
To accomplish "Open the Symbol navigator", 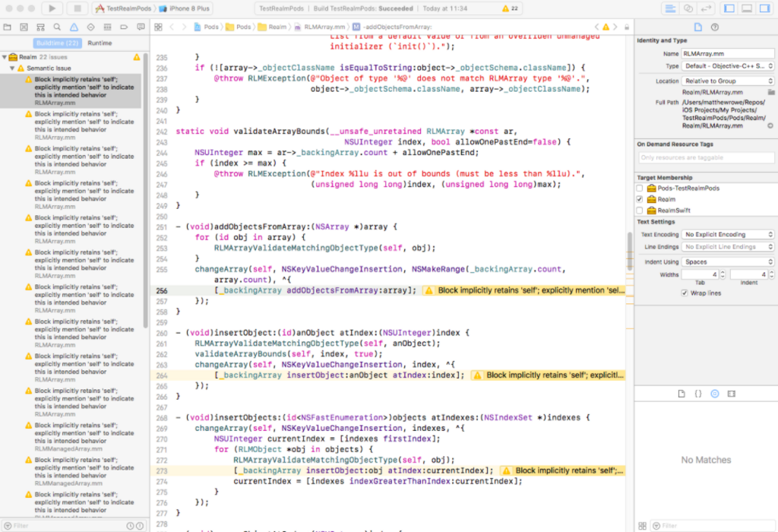I will [x=41, y=27].
